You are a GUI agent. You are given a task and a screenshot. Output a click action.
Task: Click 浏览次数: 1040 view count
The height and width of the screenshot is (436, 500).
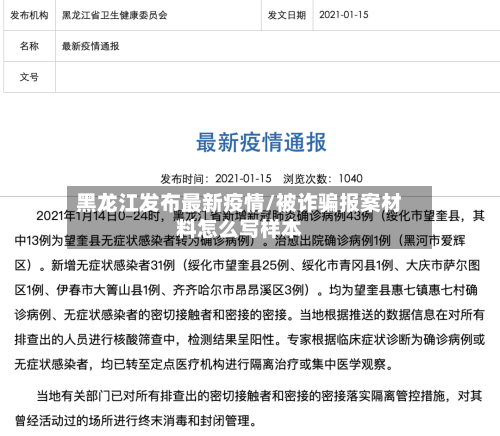(323, 179)
